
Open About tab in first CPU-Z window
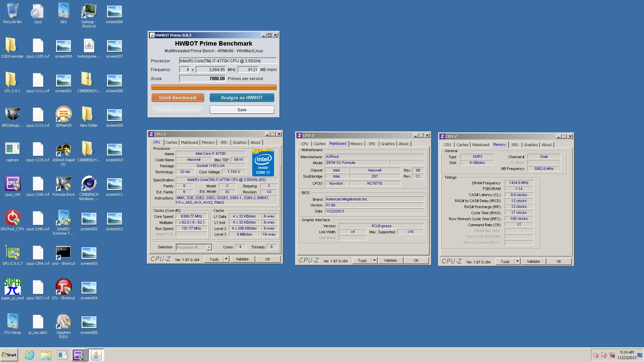(x=256, y=142)
